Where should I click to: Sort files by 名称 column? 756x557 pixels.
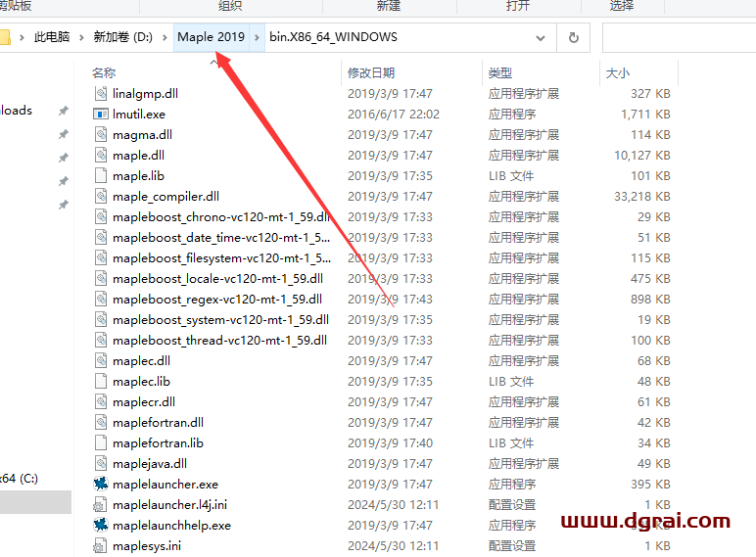coord(104,73)
